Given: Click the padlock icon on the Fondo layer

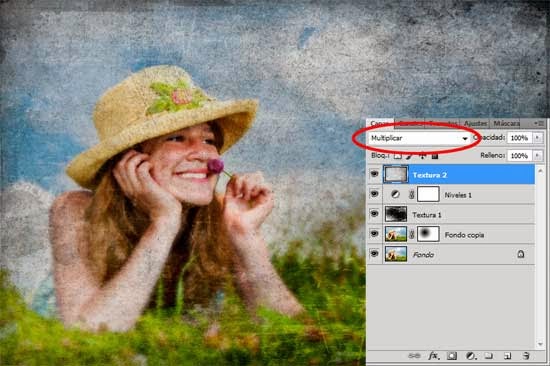Looking at the screenshot, I should [521, 254].
